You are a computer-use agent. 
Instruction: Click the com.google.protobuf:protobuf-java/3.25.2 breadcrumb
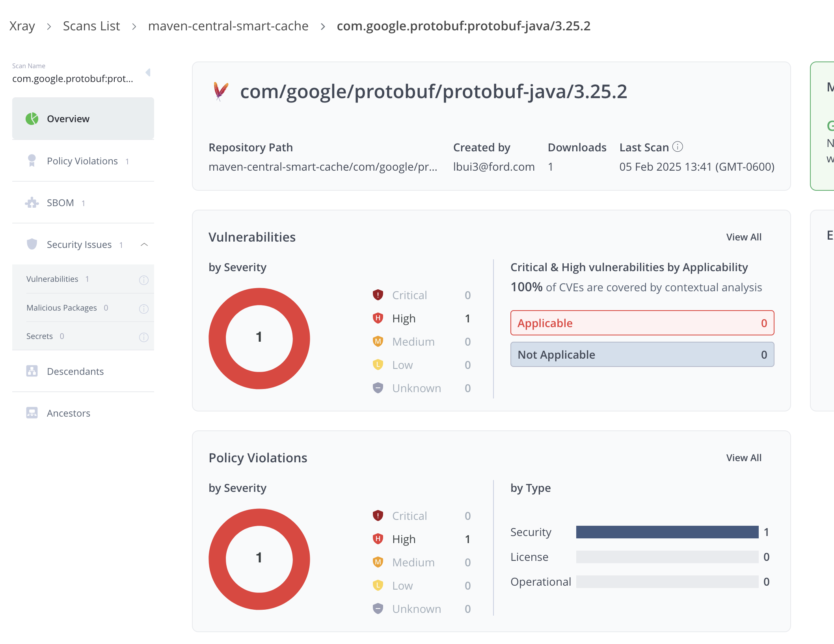(464, 26)
